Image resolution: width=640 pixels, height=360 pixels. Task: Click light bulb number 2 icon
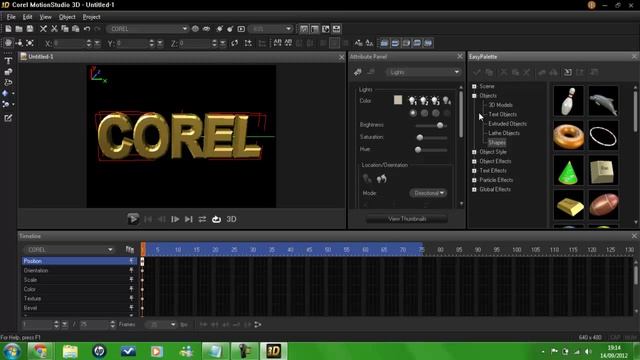pyautogui.click(x=424, y=100)
